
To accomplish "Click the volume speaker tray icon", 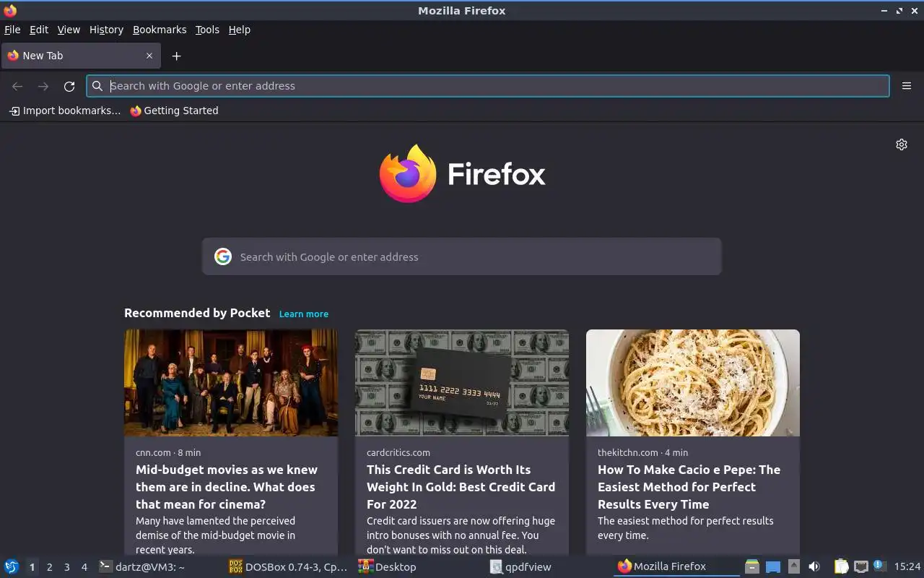I will pyautogui.click(x=814, y=567).
